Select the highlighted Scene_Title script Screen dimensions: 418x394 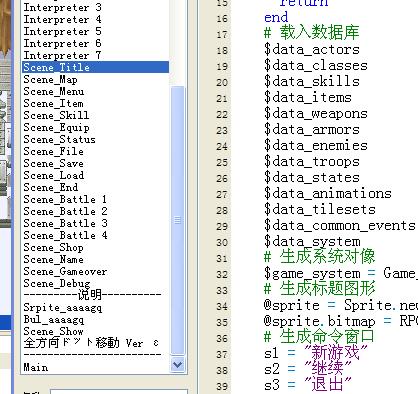96,67
